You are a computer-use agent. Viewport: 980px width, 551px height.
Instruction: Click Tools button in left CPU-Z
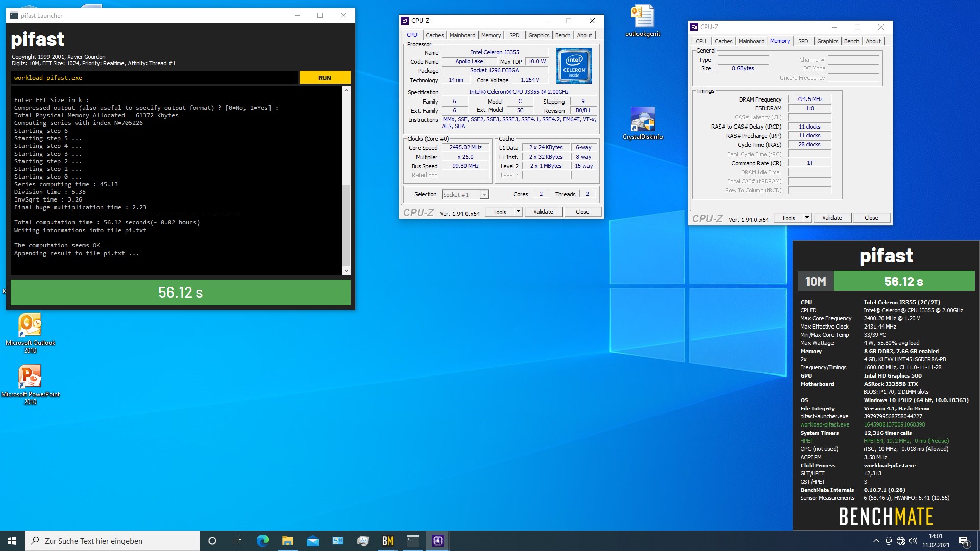point(500,212)
